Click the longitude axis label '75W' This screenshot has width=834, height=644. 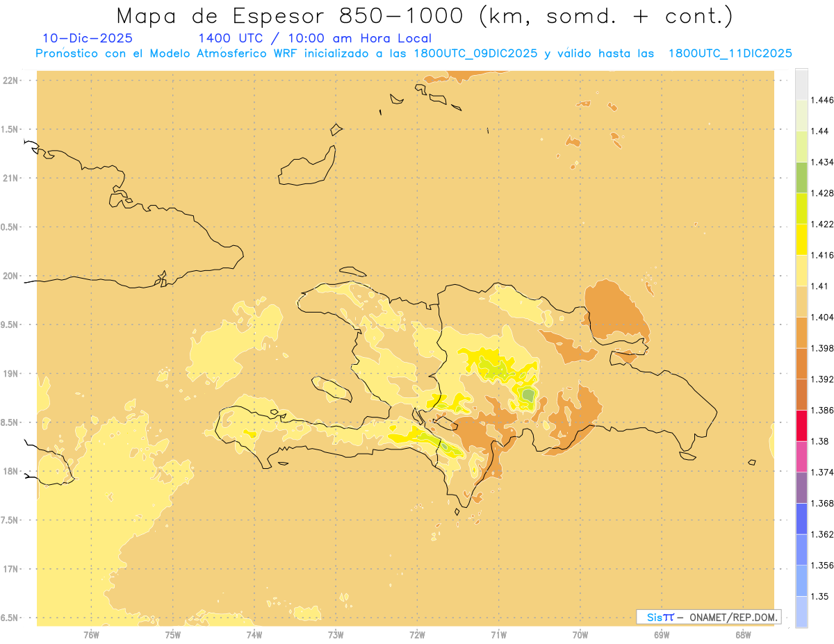(x=173, y=634)
